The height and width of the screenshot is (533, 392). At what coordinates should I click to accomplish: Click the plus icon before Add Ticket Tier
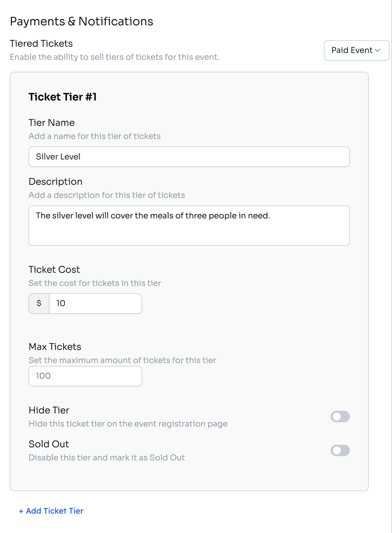[x=21, y=511]
